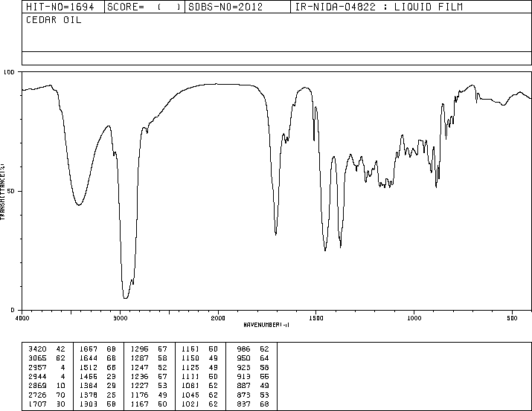Select the IR-NIDA-04822 : LIQUID FILM label
Viewport: 532px width, 411px height.
click(x=379, y=7)
